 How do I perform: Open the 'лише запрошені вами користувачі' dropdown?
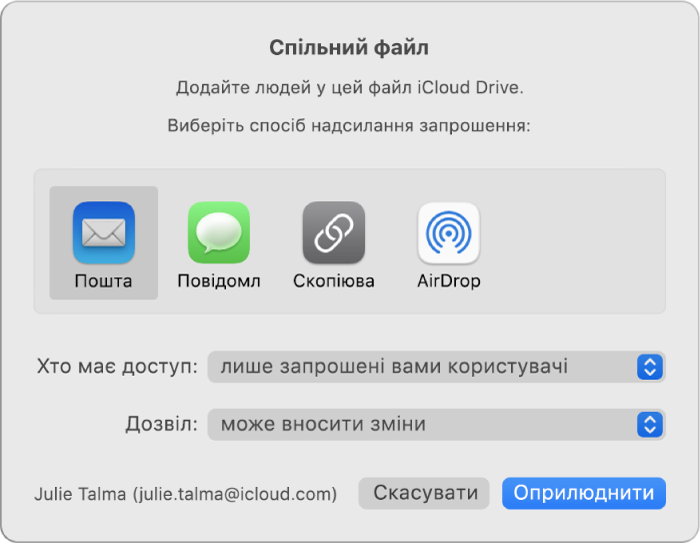[420, 367]
